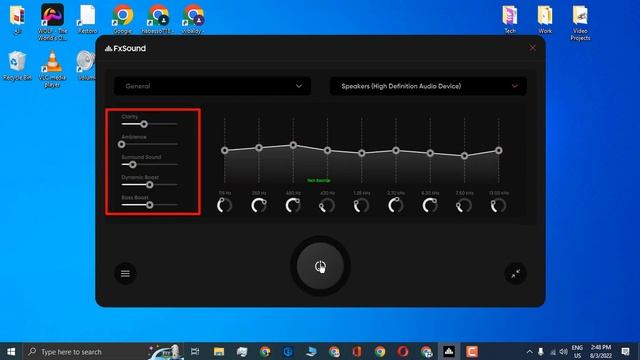Viewport: 640px width, 360px height.
Task: Open File Explorer from the taskbar
Action: (219, 351)
